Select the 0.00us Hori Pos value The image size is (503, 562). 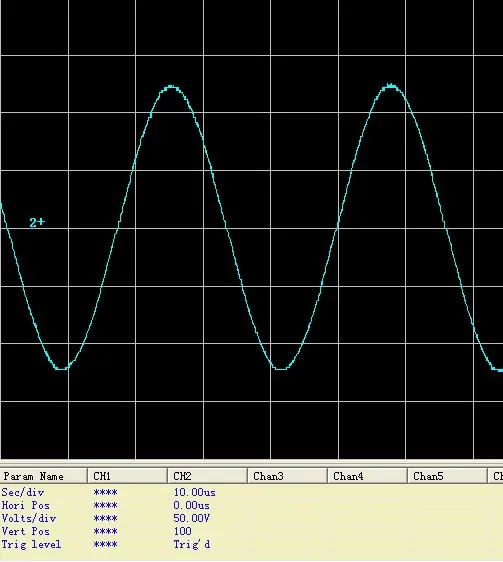(x=191, y=505)
